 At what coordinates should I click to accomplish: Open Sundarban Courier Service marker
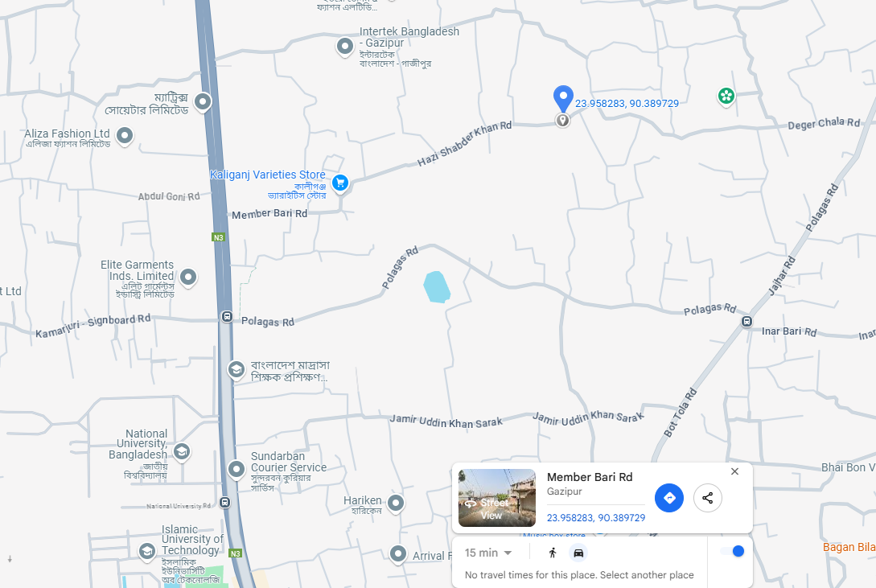click(x=236, y=469)
